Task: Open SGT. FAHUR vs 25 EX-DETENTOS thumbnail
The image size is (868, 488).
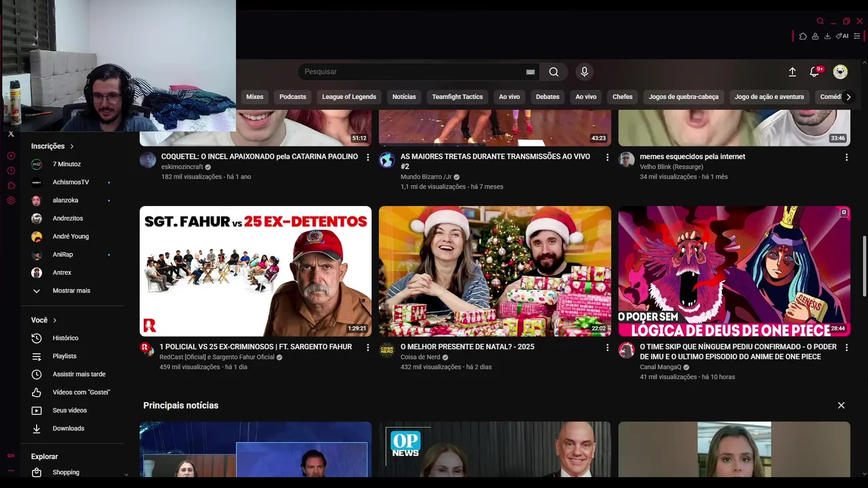Action: tap(256, 271)
